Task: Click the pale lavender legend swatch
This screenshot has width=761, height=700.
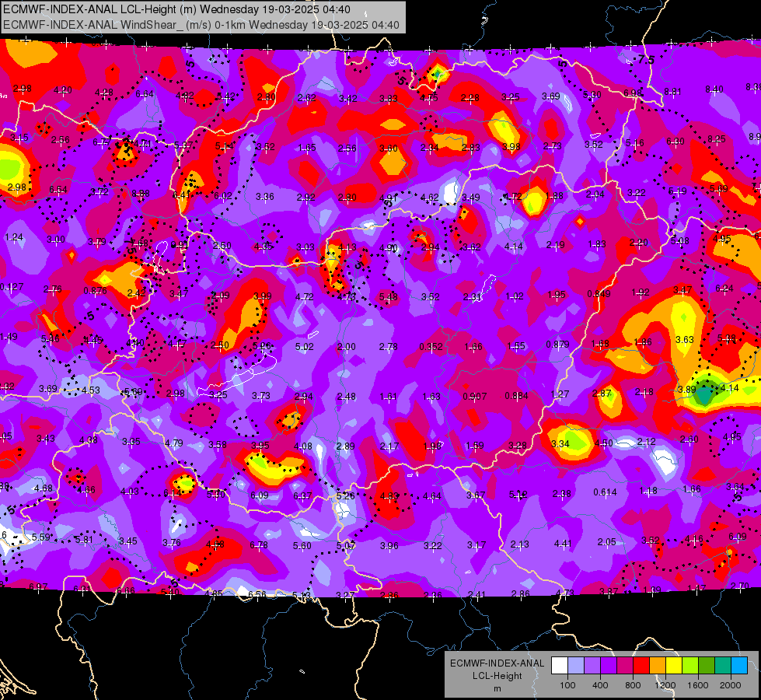Action: click(x=575, y=666)
